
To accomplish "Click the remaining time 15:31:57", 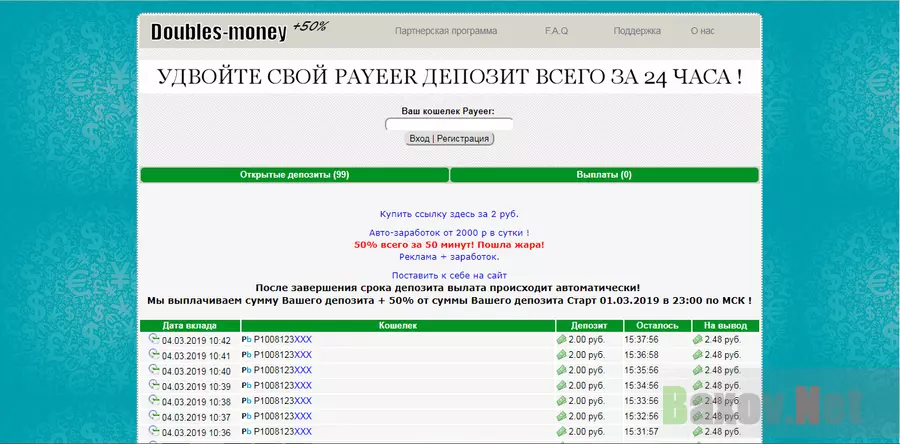I will [642, 433].
